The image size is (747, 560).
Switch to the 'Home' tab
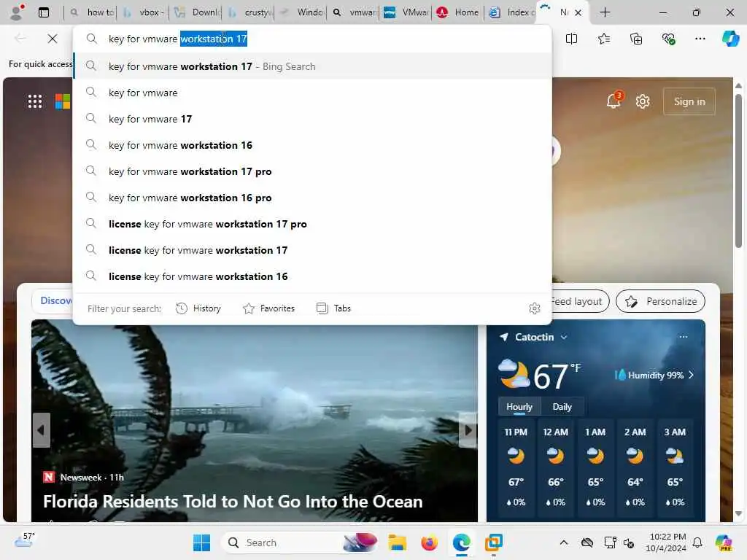click(x=458, y=12)
